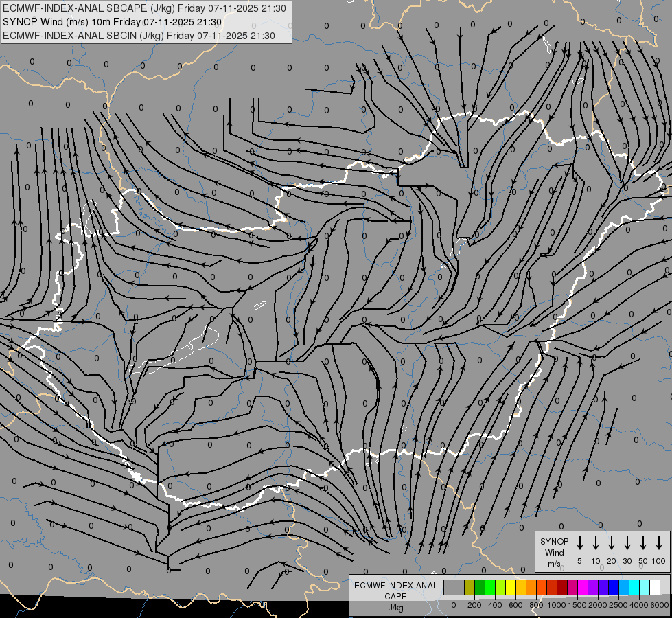Screen dimensions: 672x618
Task: Select the pale cyan swatch right of the 4000 tick
Action: click(x=645, y=587)
